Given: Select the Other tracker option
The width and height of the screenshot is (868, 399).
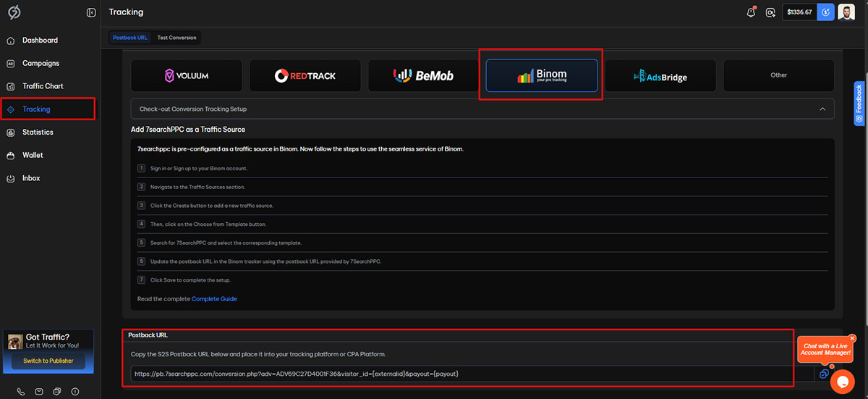Looking at the screenshot, I should pyautogui.click(x=778, y=75).
